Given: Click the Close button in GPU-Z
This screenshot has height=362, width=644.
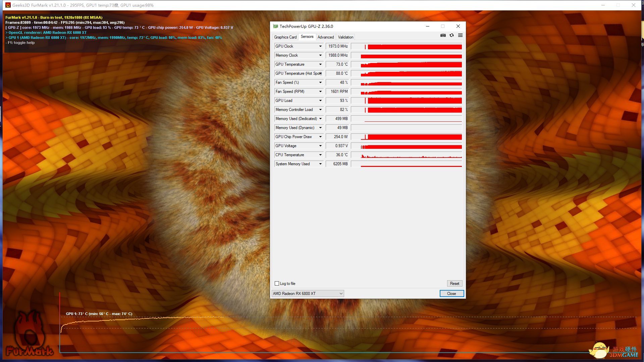Looking at the screenshot, I should click(451, 294).
